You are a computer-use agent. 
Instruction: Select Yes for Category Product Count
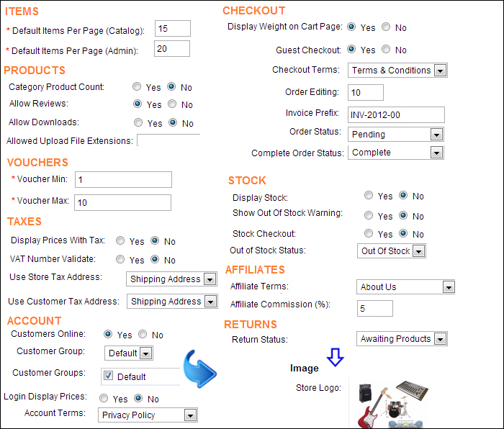pyautogui.click(x=137, y=87)
